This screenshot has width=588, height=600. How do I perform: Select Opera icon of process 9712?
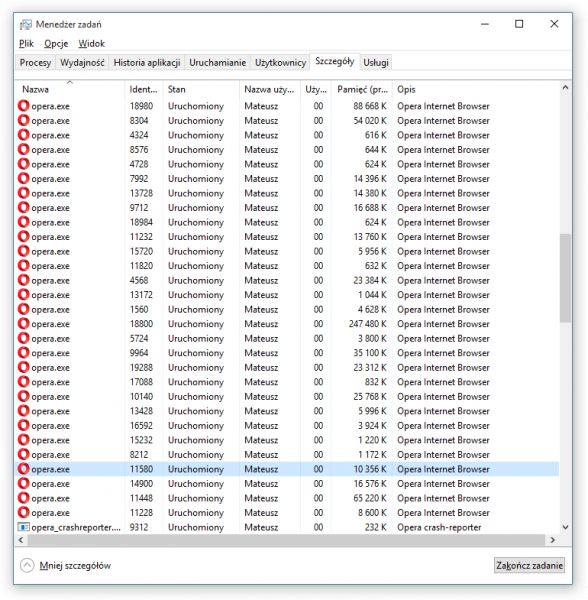coord(24,208)
